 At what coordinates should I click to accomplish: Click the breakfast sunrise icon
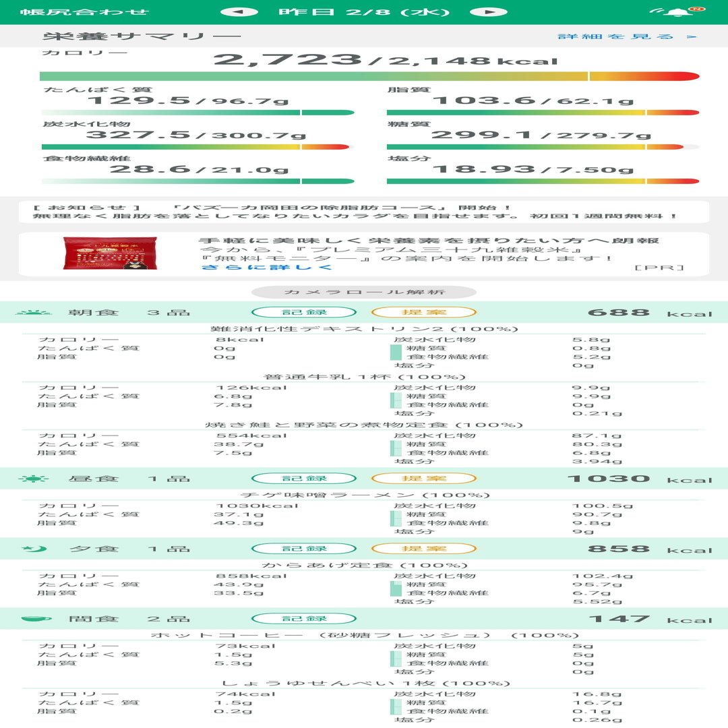(33, 313)
